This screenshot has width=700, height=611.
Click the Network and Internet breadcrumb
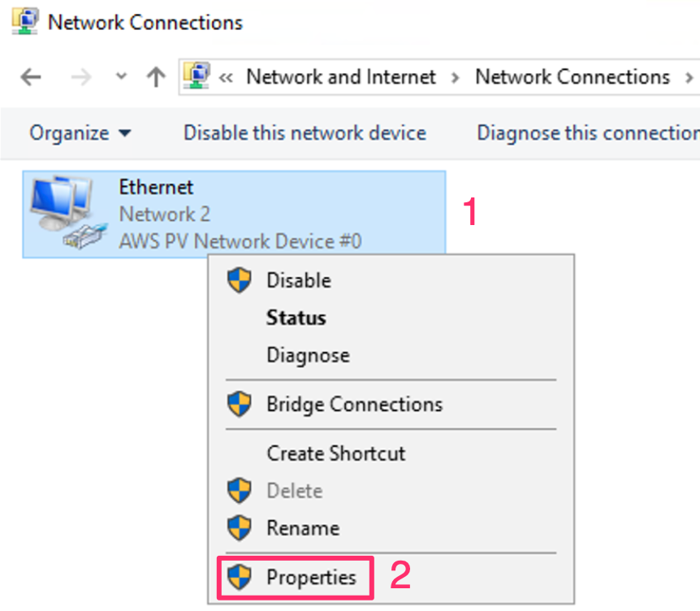341,77
